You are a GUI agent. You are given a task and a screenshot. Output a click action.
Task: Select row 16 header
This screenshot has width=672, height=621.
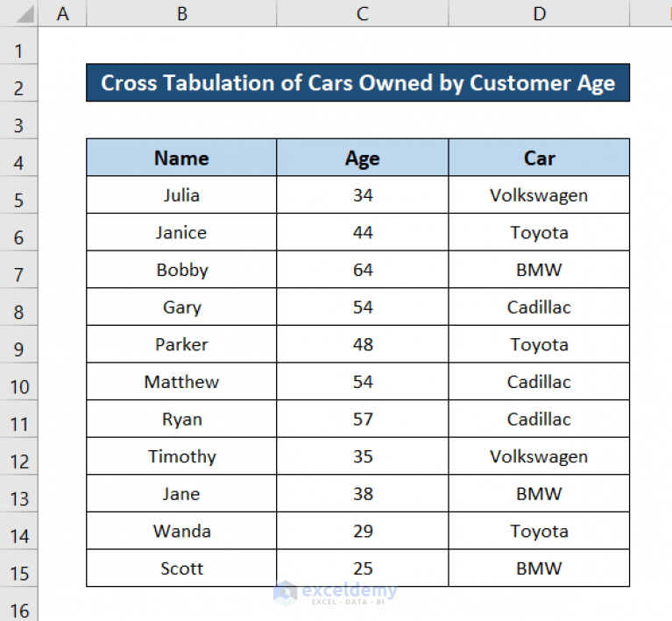click(19, 604)
